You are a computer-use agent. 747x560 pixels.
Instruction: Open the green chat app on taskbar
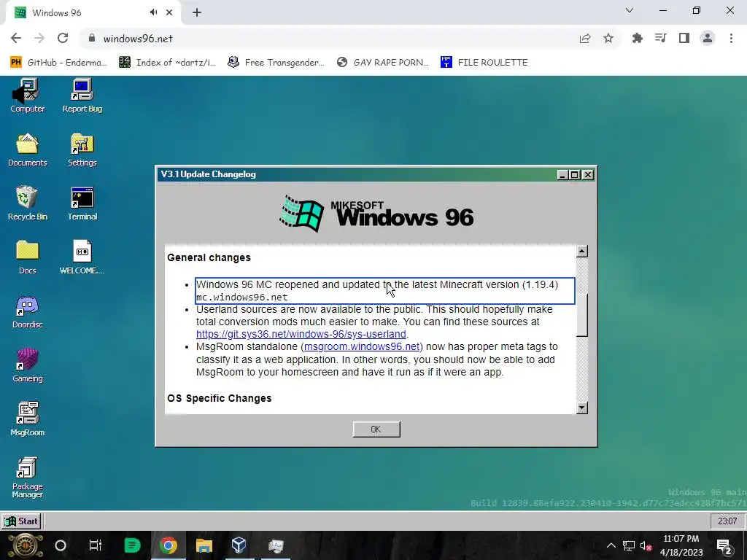click(132, 545)
